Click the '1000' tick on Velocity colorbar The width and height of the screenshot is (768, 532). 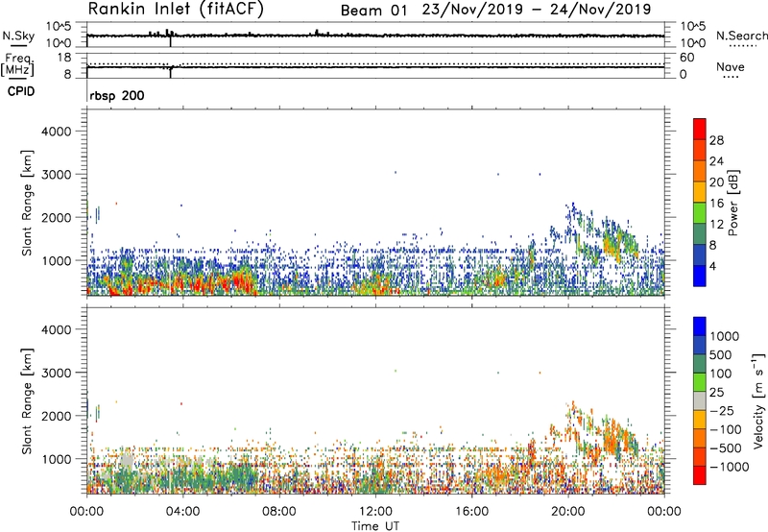(725, 336)
